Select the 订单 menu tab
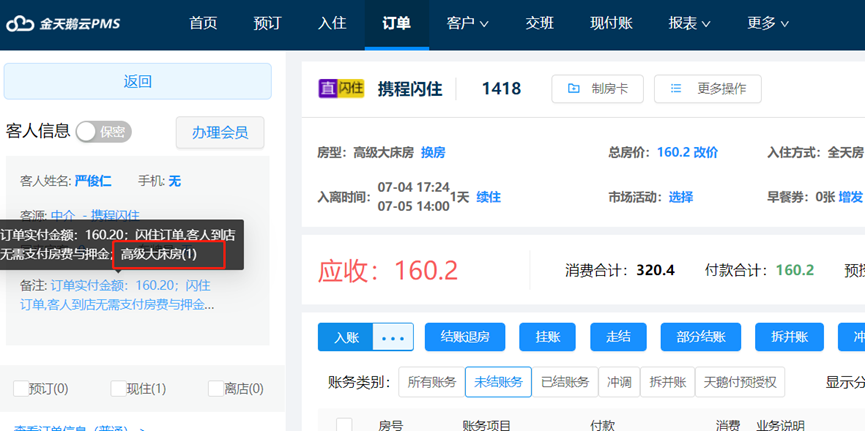Viewport: 865px width, 431px height. pyautogui.click(x=396, y=24)
